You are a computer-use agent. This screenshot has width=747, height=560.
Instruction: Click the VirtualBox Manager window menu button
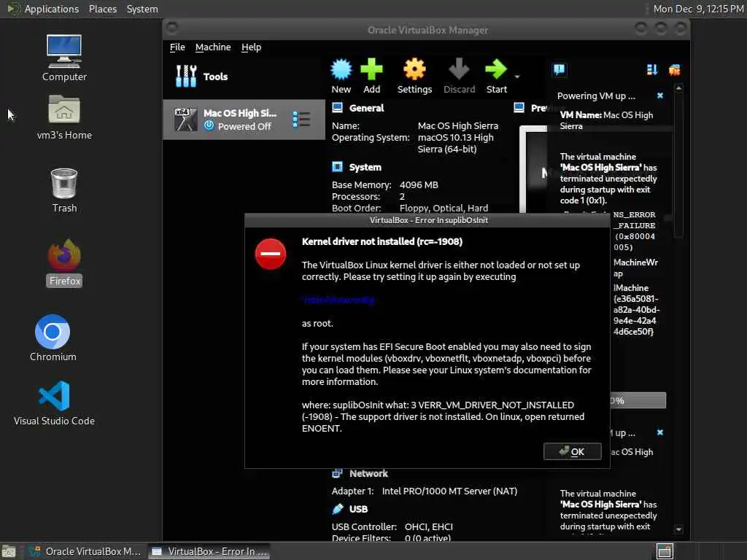172,28
